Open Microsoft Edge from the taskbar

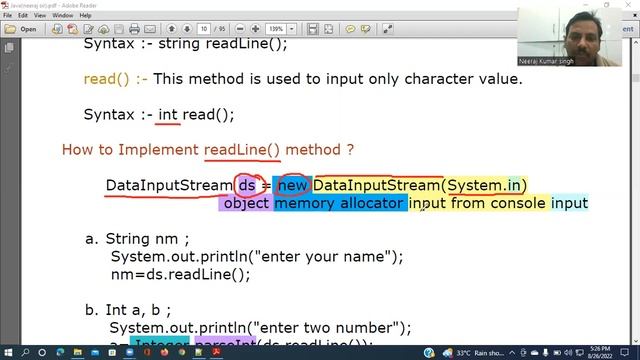tap(60, 352)
